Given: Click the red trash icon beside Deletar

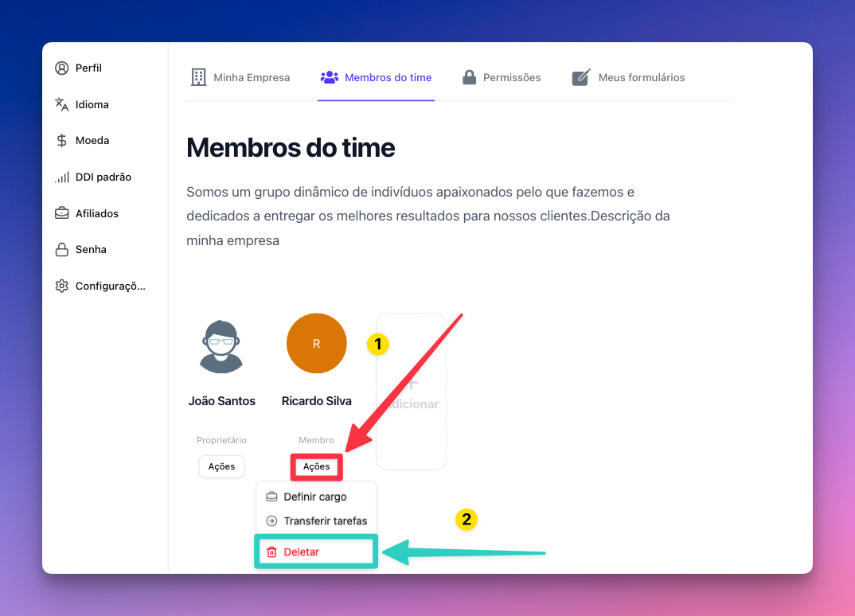Looking at the screenshot, I should 271,552.
